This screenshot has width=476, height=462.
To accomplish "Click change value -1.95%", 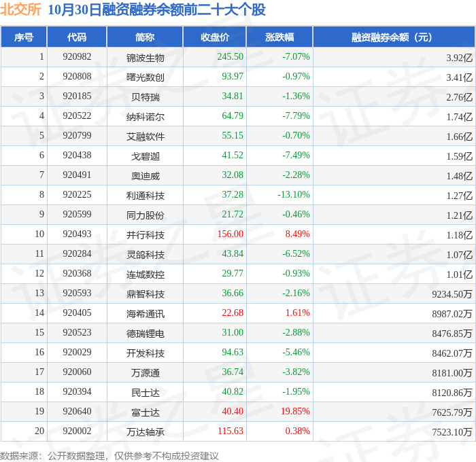I will 296,392.
